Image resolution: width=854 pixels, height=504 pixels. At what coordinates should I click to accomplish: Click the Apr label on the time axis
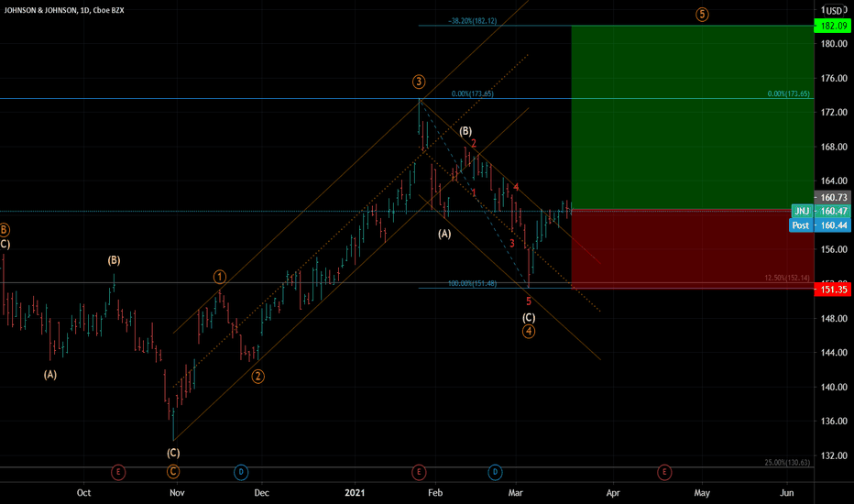[613, 493]
